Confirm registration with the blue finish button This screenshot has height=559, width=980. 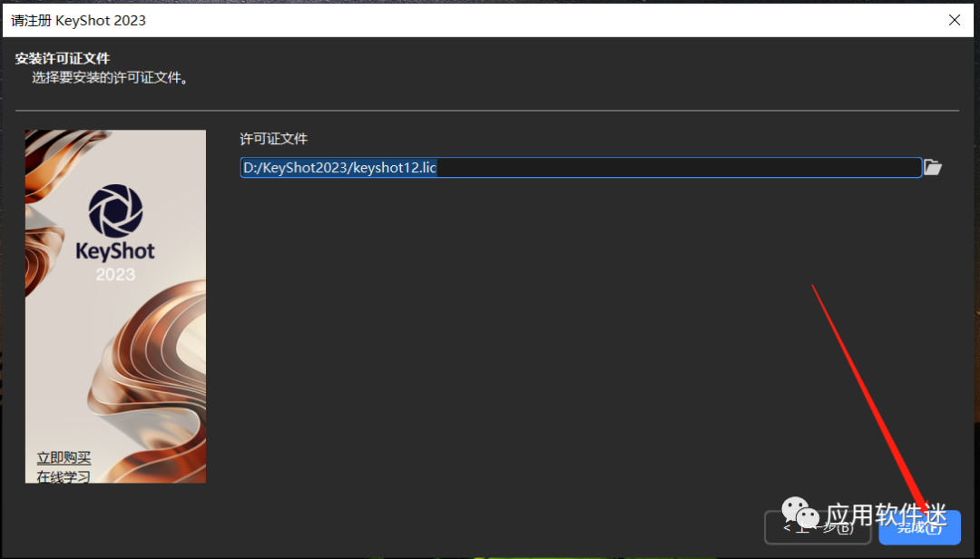coord(919,527)
